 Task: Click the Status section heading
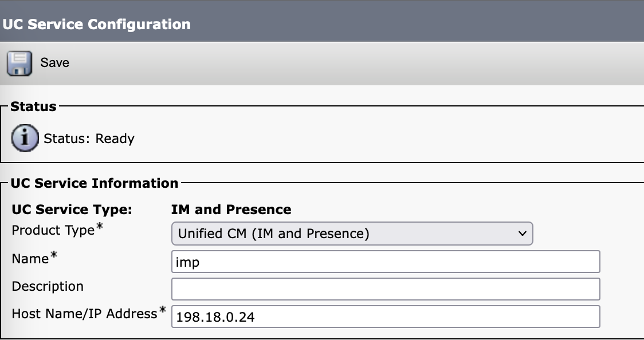pos(33,106)
